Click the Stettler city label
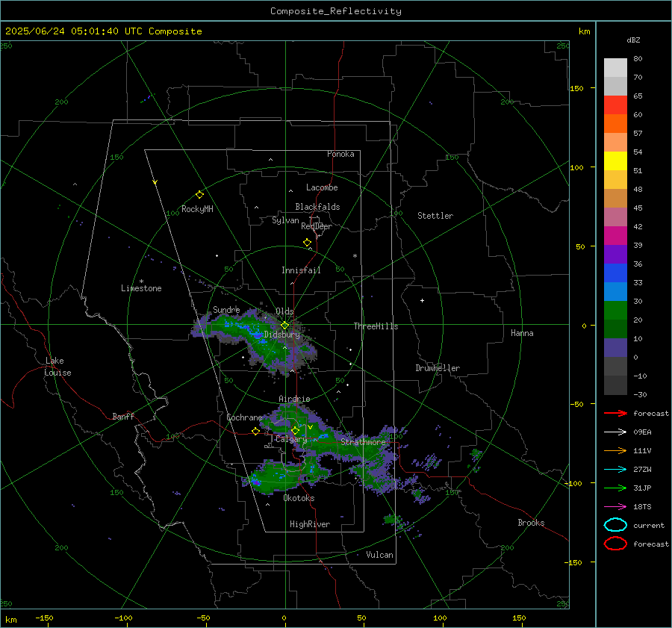Screen dimensions: 672x628 coord(435,216)
